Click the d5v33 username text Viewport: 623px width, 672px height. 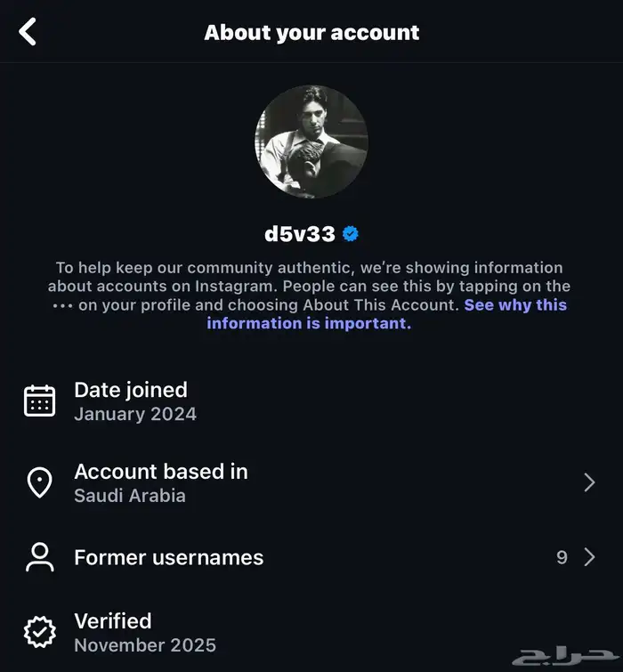pos(300,234)
